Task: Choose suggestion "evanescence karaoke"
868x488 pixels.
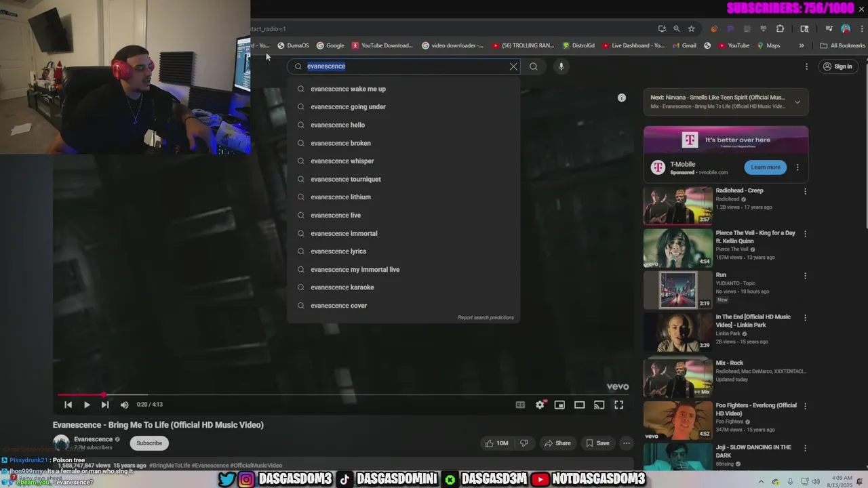Action: pos(403,287)
